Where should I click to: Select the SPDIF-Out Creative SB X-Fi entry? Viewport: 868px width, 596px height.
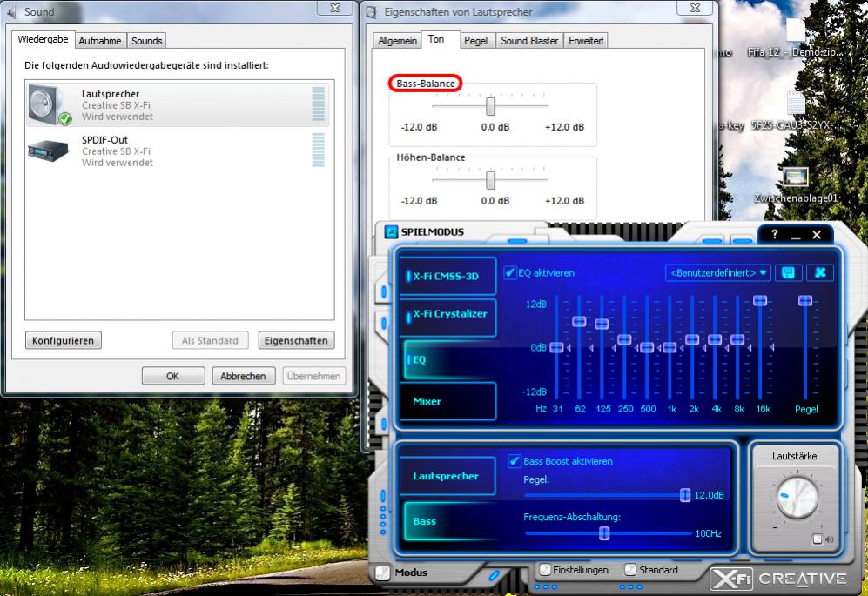[177, 151]
